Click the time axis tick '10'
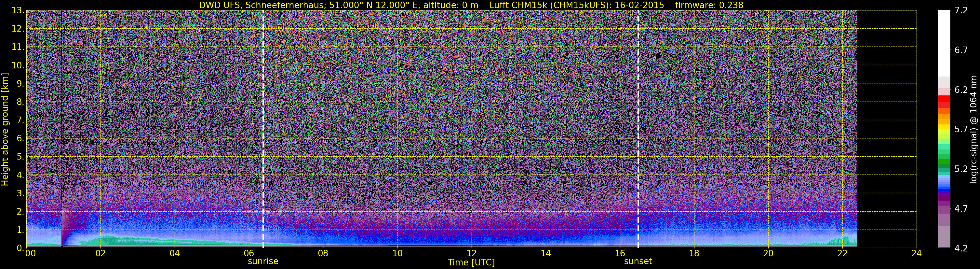980x269 pixels. pos(397,253)
